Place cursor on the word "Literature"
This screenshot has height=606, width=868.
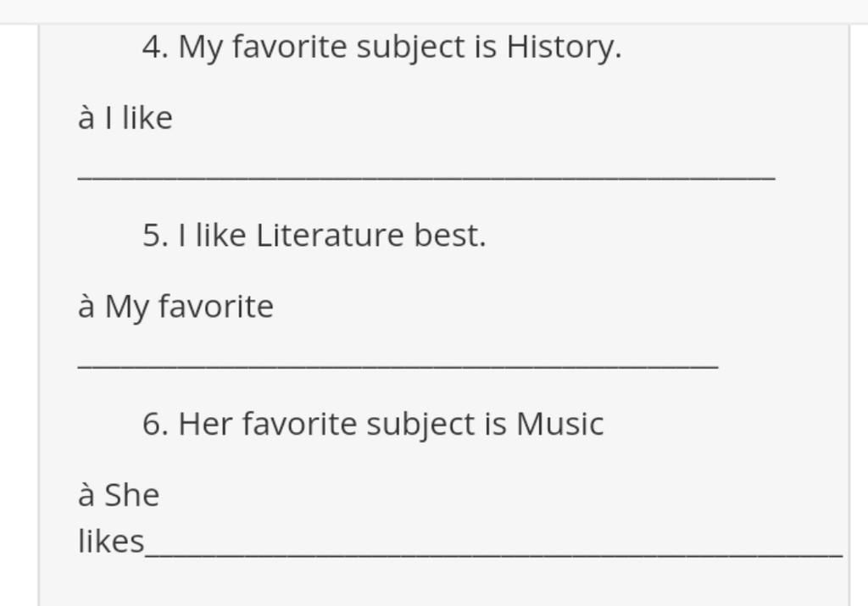click(330, 236)
